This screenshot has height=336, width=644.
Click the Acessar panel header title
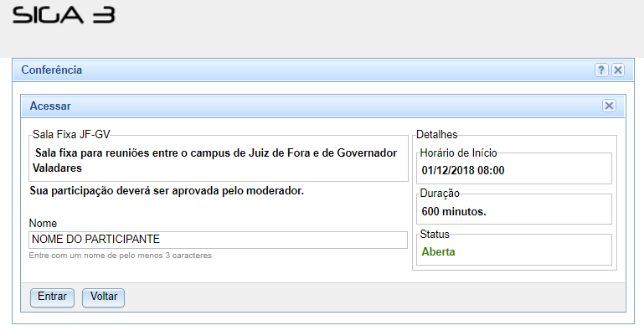tap(50, 106)
